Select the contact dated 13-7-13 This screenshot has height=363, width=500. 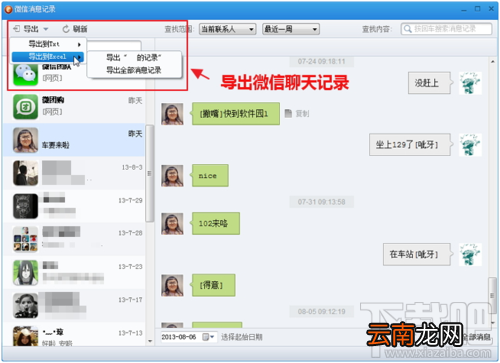(x=75, y=334)
